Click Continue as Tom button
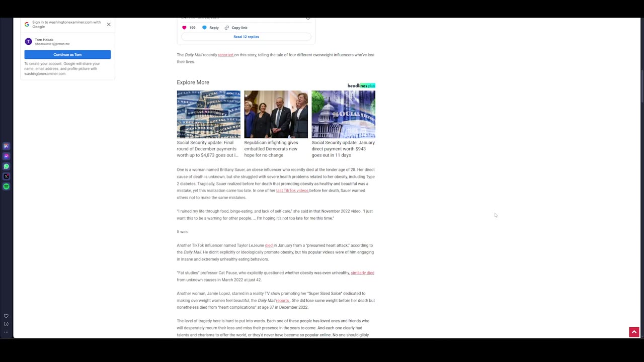The width and height of the screenshot is (644, 362). click(67, 54)
